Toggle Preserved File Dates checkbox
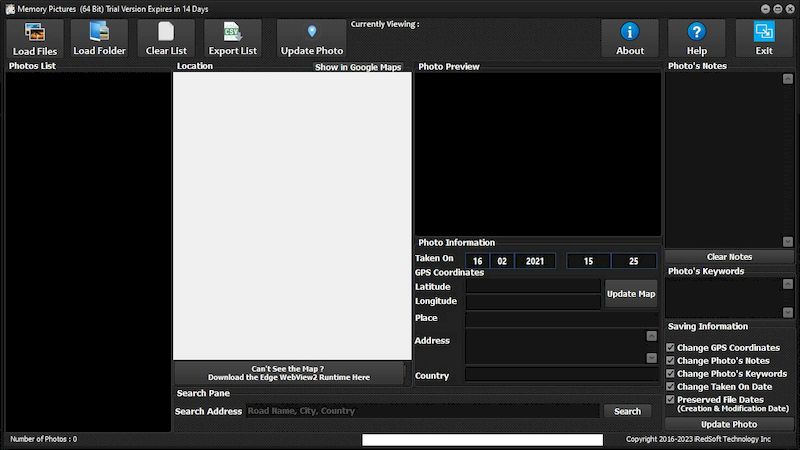 670,399
